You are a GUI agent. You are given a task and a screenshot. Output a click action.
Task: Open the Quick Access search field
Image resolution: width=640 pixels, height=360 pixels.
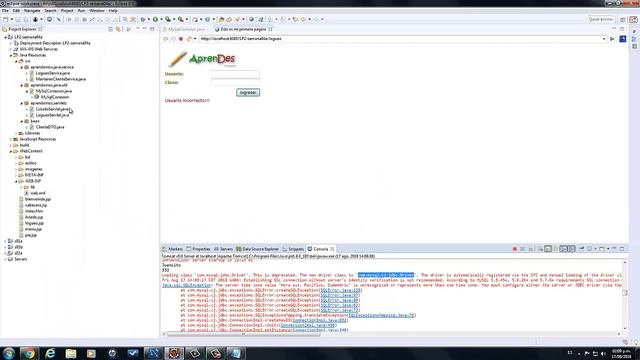(601, 19)
